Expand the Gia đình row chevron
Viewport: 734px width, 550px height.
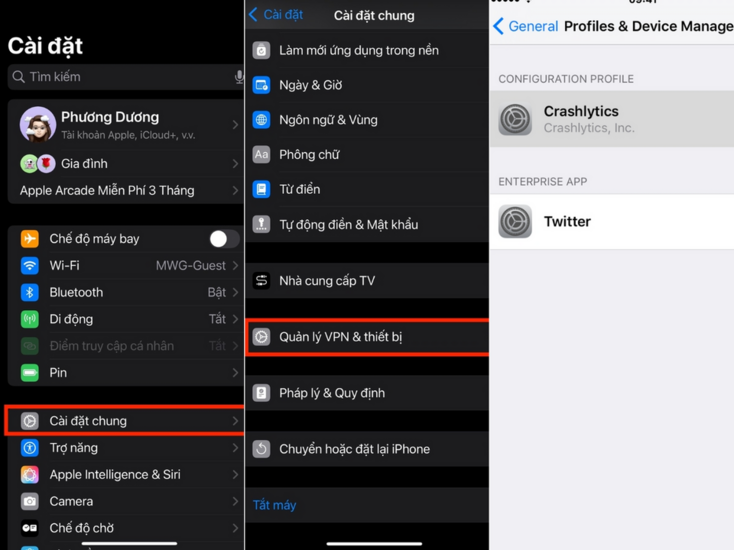(235, 164)
